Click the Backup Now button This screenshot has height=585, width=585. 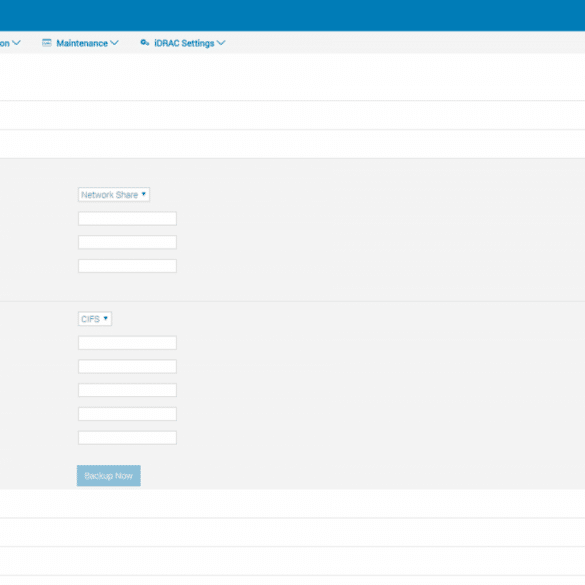click(x=109, y=476)
